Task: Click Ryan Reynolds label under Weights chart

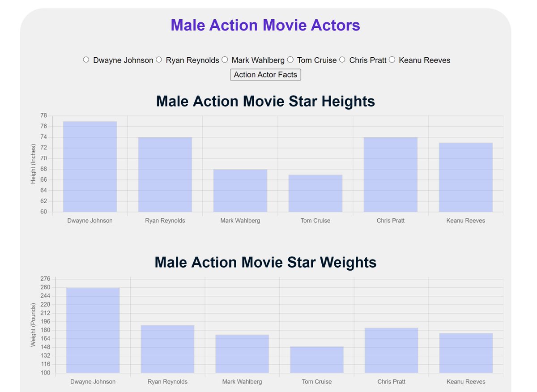Action: tap(167, 382)
